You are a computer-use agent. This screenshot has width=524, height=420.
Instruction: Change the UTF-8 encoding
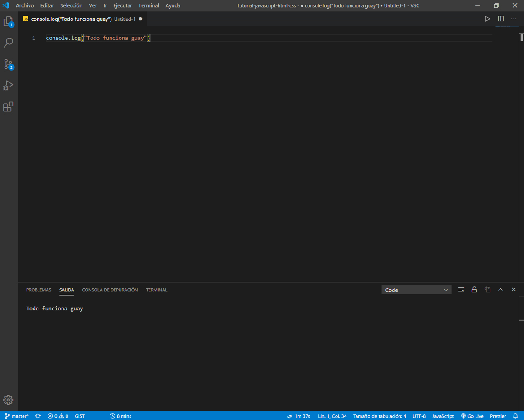point(419,416)
